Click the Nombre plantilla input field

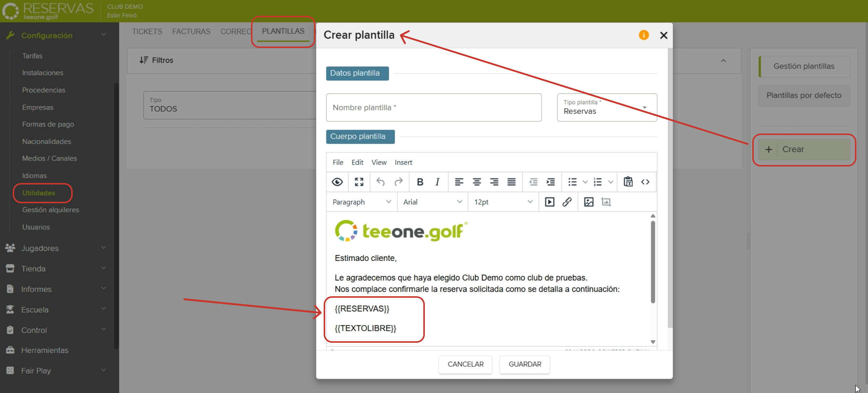tap(433, 107)
